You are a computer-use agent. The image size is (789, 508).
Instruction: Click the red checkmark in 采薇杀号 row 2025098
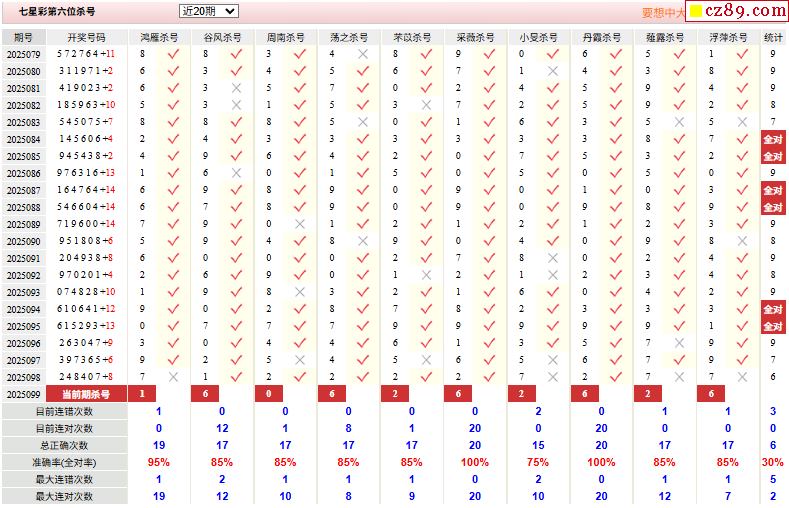[x=489, y=377]
